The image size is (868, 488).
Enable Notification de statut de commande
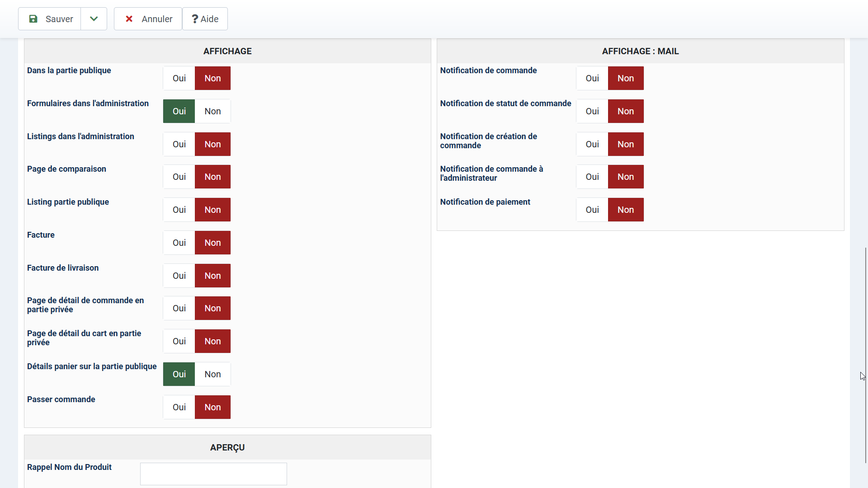pos(592,111)
